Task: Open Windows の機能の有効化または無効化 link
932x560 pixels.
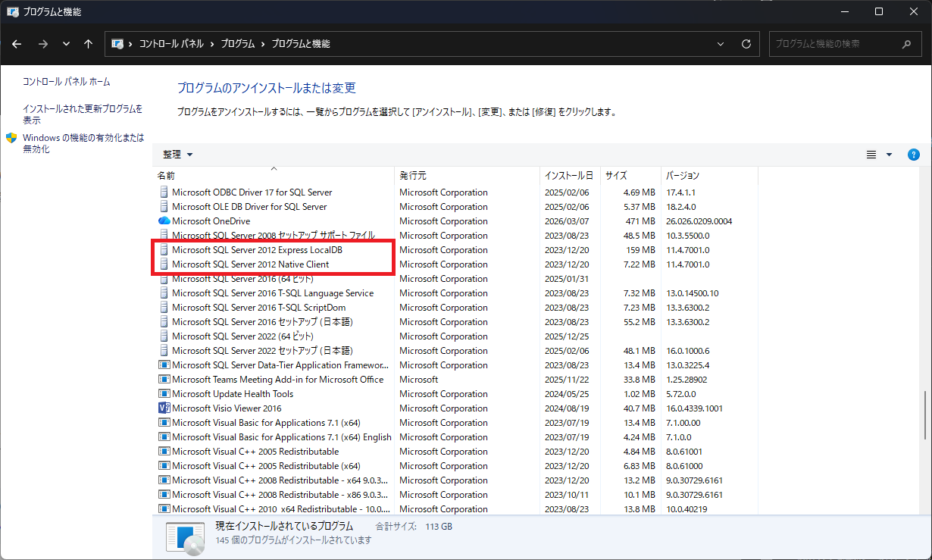Action: [83, 143]
